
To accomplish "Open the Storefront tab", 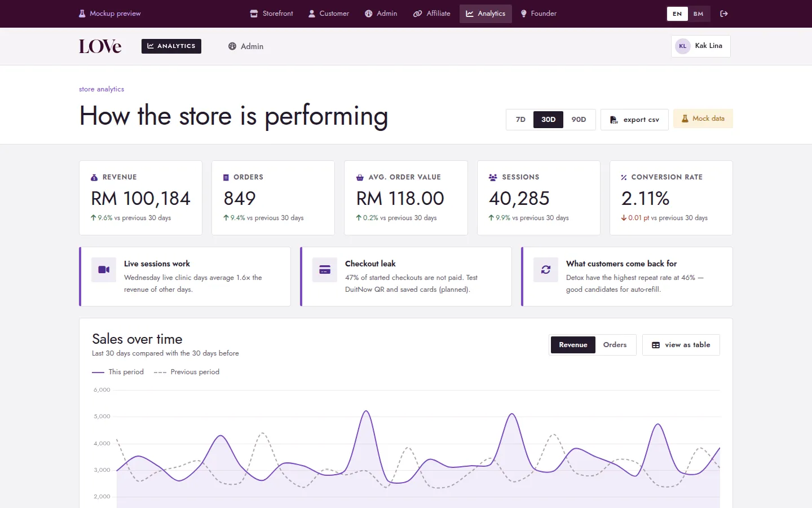I will coord(272,14).
